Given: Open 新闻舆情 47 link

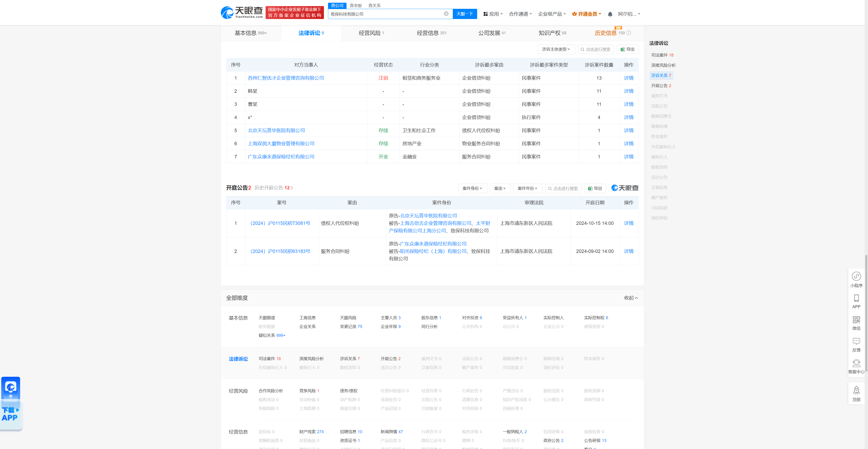Looking at the screenshot, I should pos(392,432).
